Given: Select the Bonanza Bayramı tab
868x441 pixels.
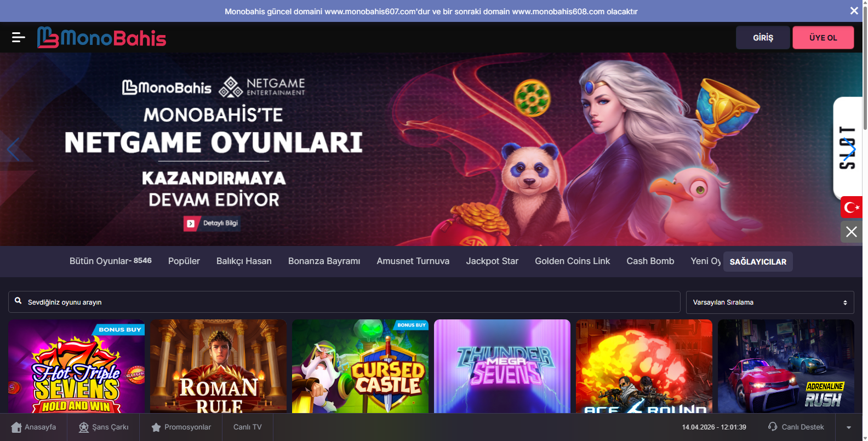Looking at the screenshot, I should pos(324,261).
